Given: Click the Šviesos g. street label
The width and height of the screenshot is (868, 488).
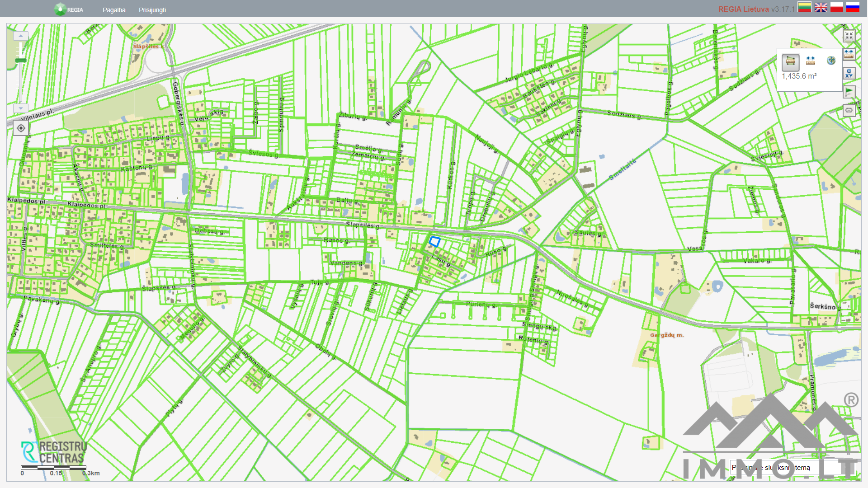Looking at the screenshot, I should 264,154.
